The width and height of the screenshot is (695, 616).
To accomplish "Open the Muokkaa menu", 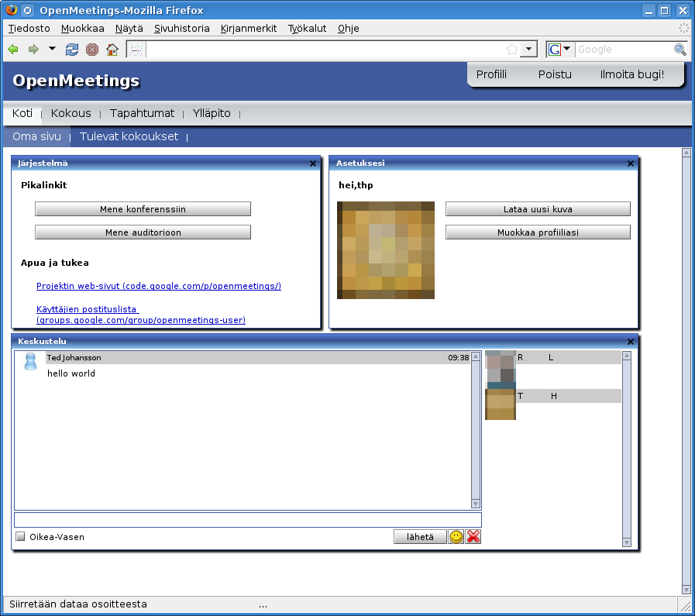I will pyautogui.click(x=82, y=29).
